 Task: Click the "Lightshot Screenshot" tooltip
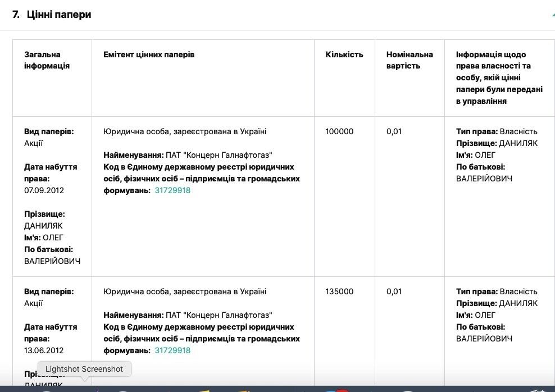(x=84, y=369)
